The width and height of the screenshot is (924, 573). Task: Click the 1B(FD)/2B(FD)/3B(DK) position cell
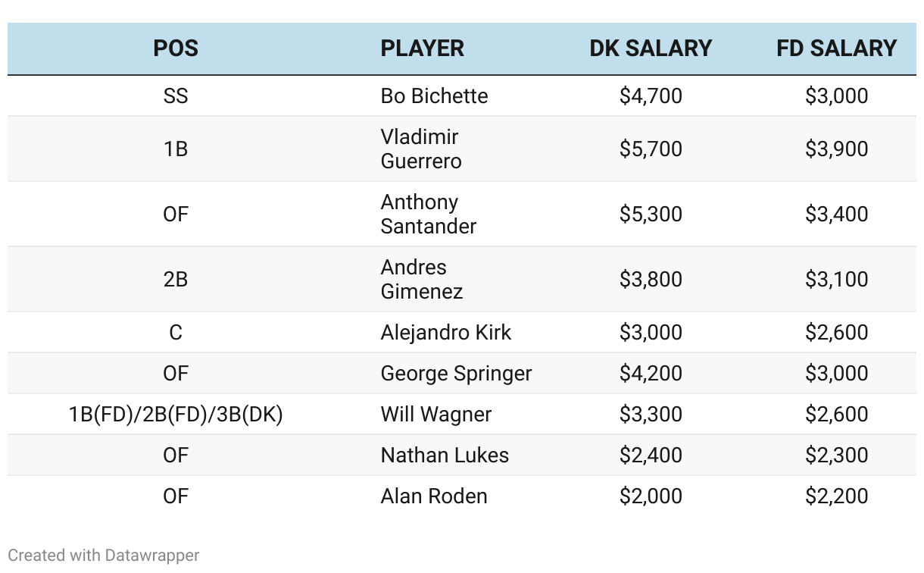pyautogui.click(x=176, y=415)
